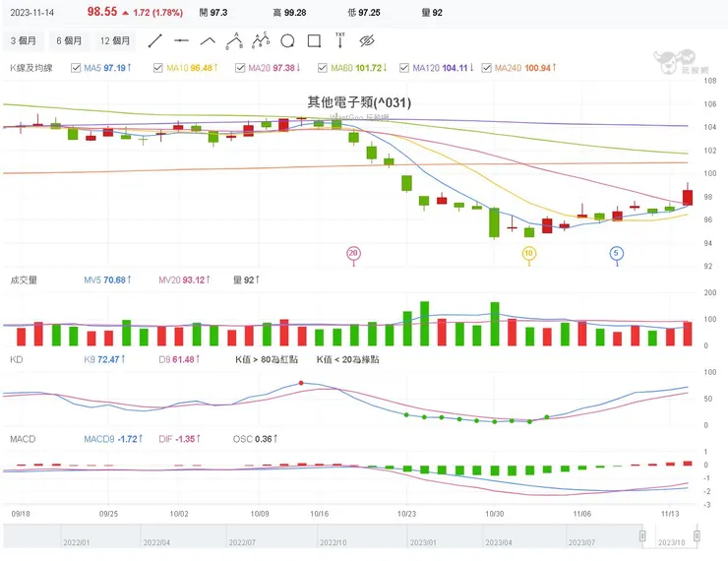Grab the right handle of range navigator
Viewport: 728px width, 561px height.
point(697,536)
